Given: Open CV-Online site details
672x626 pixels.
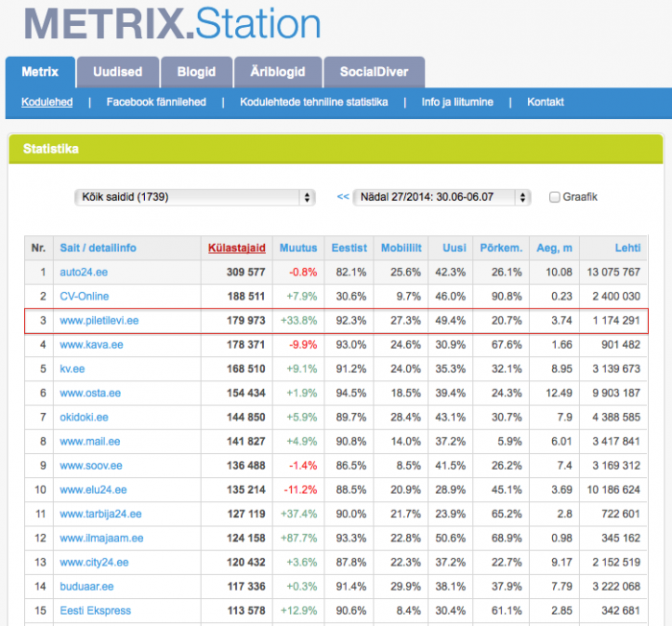Looking at the screenshot, I should pyautogui.click(x=84, y=297).
